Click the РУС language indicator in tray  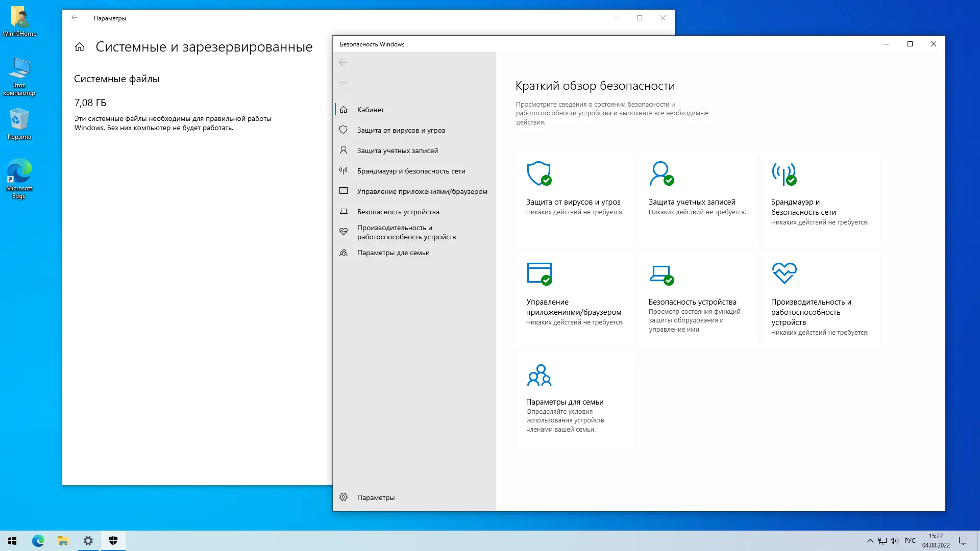pos(910,541)
